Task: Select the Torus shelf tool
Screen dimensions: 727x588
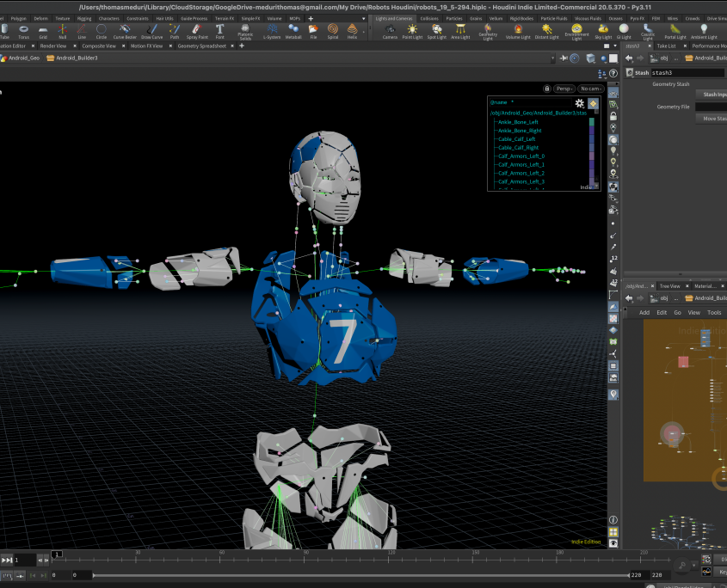Action: 22,32
